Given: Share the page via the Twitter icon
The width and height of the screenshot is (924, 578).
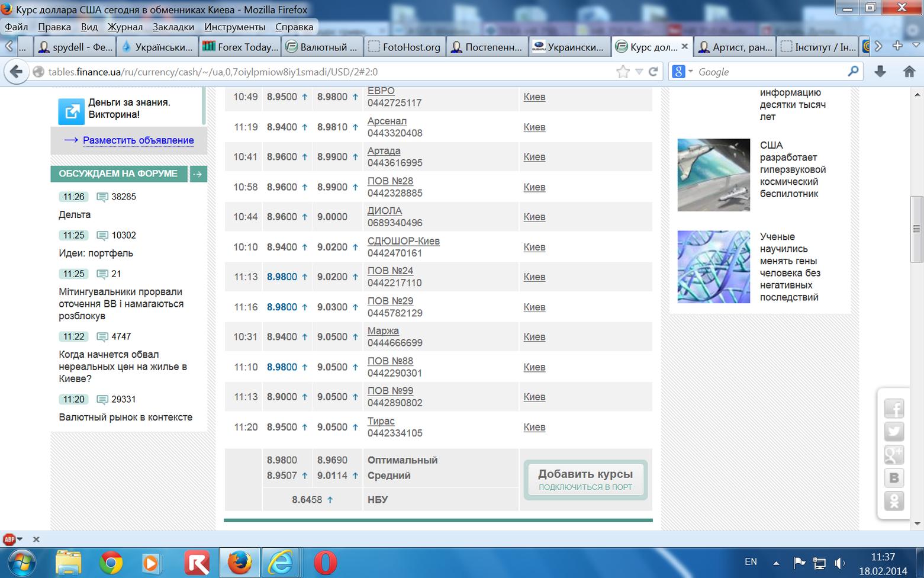Looking at the screenshot, I should (894, 432).
